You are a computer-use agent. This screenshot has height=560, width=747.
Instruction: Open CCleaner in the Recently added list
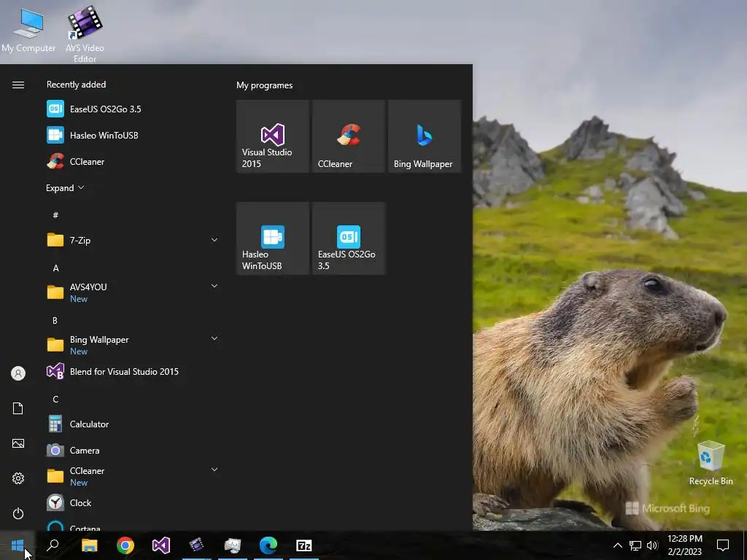(131, 161)
